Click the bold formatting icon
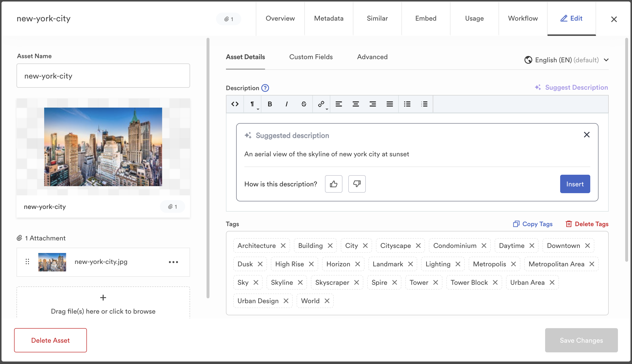This screenshot has height=364, width=632. (x=270, y=104)
